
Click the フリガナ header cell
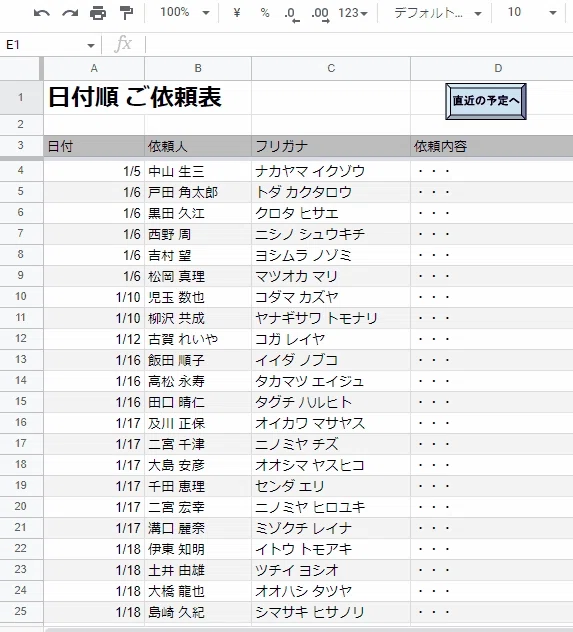(x=331, y=146)
